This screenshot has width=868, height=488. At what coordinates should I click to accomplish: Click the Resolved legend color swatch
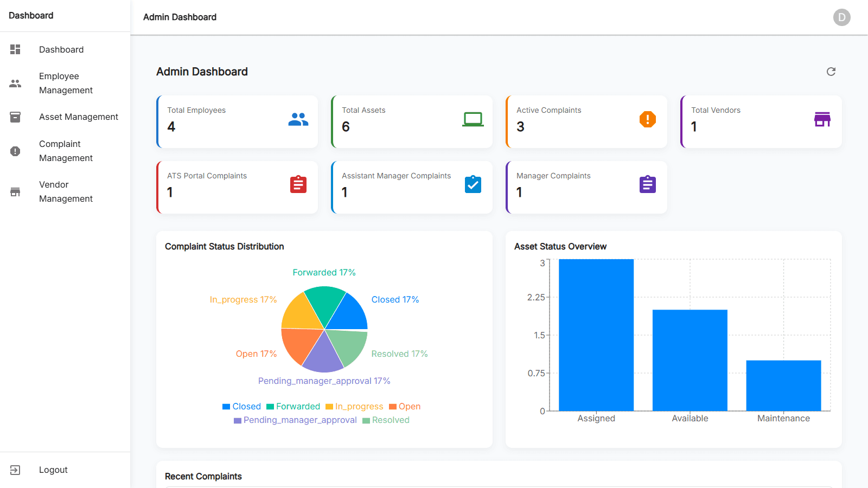pyautogui.click(x=366, y=420)
